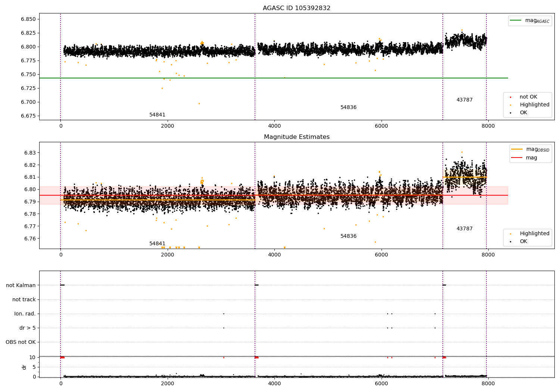Click the 6.850 tick label on top plot
Image resolution: width=560 pixels, height=392 pixels.
tap(28, 19)
